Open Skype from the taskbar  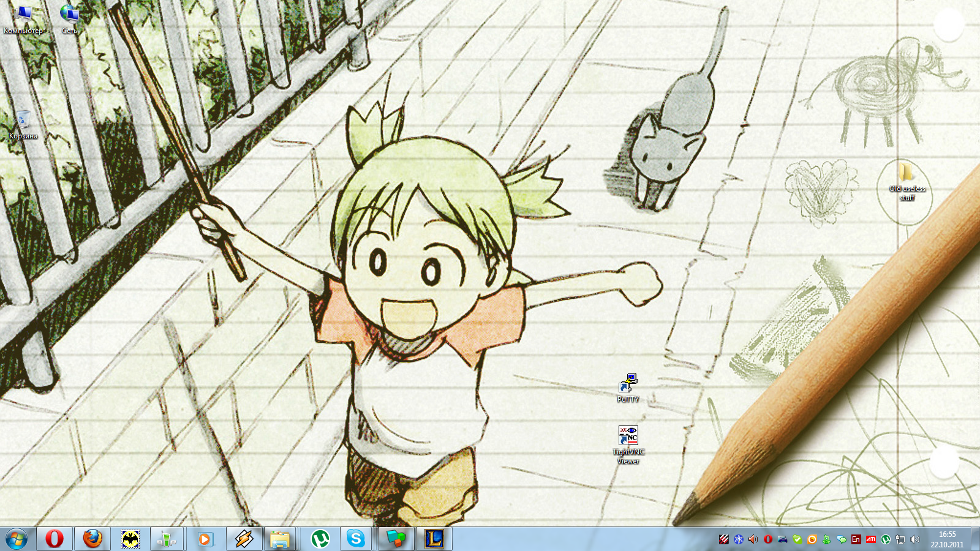[356, 539]
